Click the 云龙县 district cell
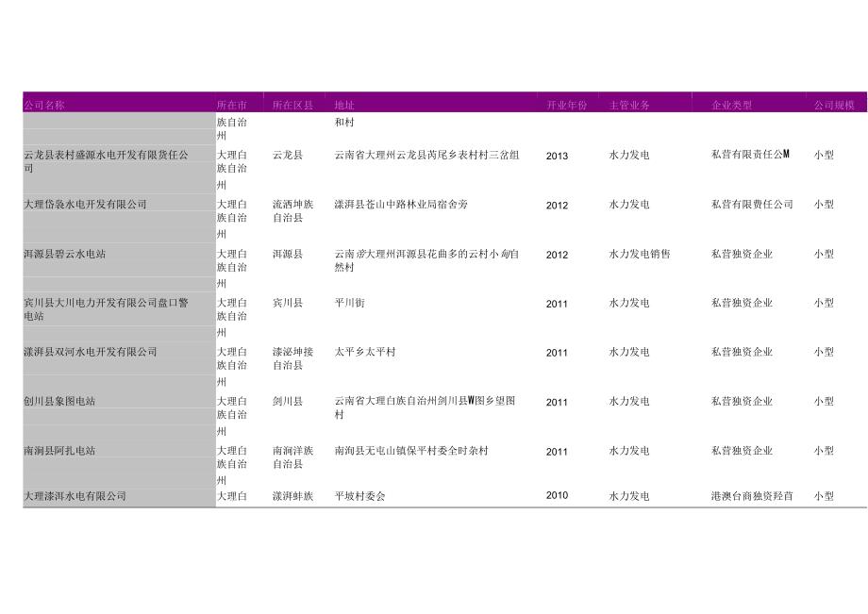The image size is (868, 614). pos(288,155)
